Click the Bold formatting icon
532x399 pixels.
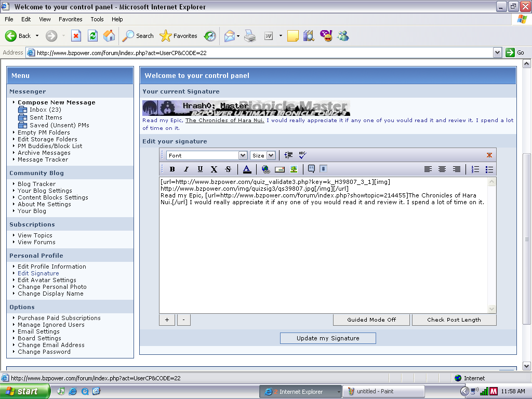coord(172,169)
